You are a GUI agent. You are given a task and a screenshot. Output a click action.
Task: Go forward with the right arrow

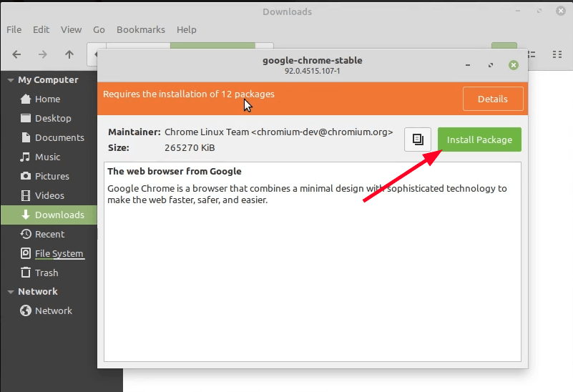tap(43, 54)
